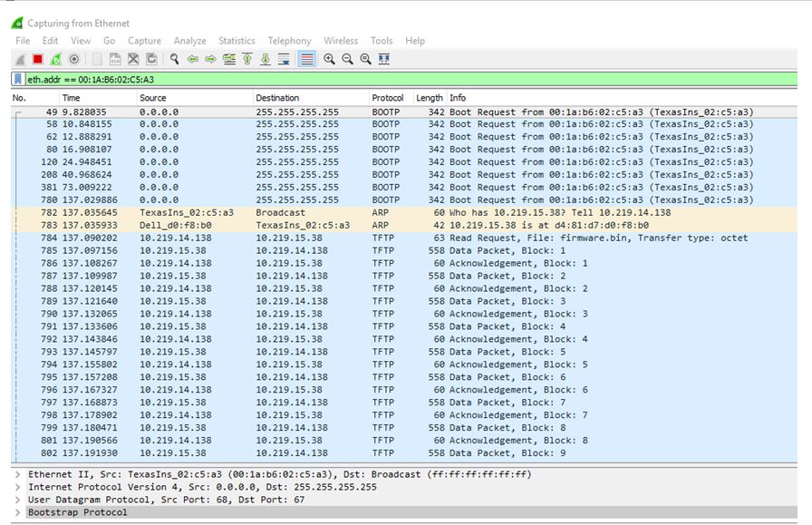Open the Help menu
Viewport: 812px width, 525px height.
(415, 41)
